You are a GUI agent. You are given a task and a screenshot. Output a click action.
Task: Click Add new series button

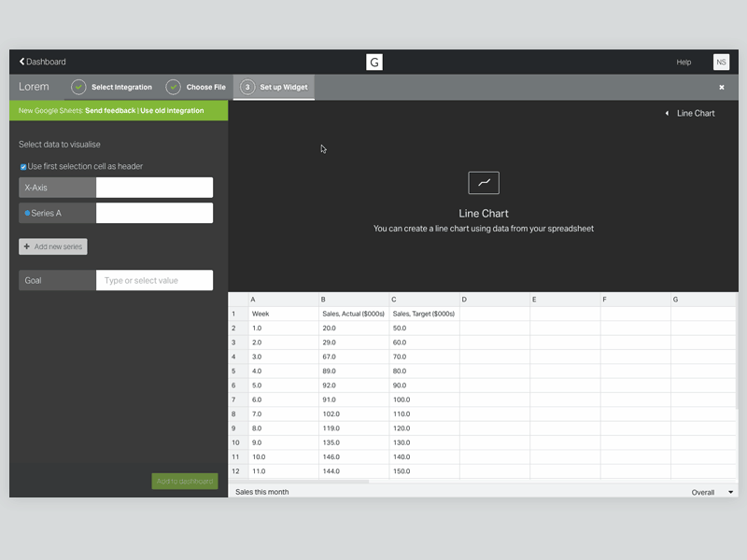pos(53,246)
